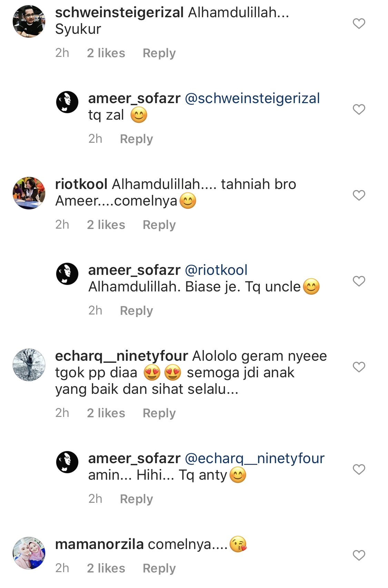Viewport: 388px width, 588px height.
Task: Heart the 'Biase je. Tq uncle' reply
Action: [x=359, y=281]
